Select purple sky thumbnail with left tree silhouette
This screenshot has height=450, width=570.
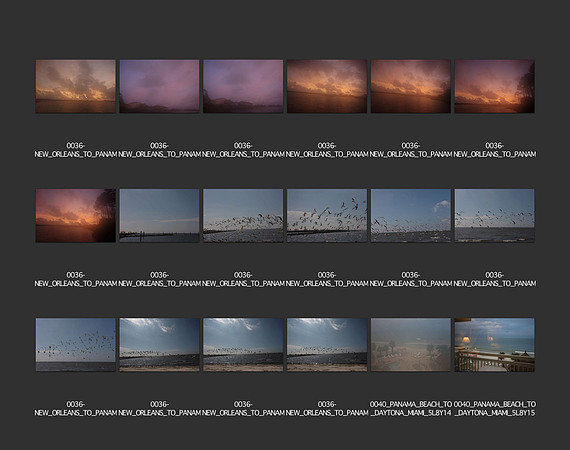243,86
